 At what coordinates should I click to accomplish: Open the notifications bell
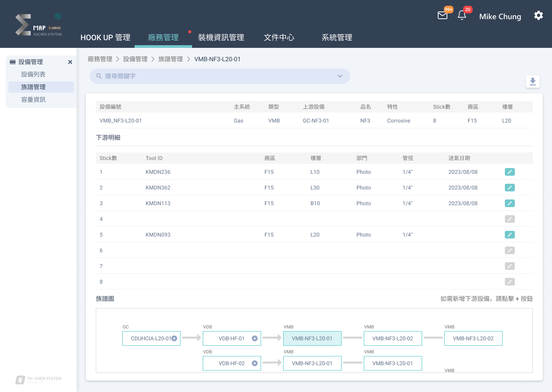coord(462,16)
